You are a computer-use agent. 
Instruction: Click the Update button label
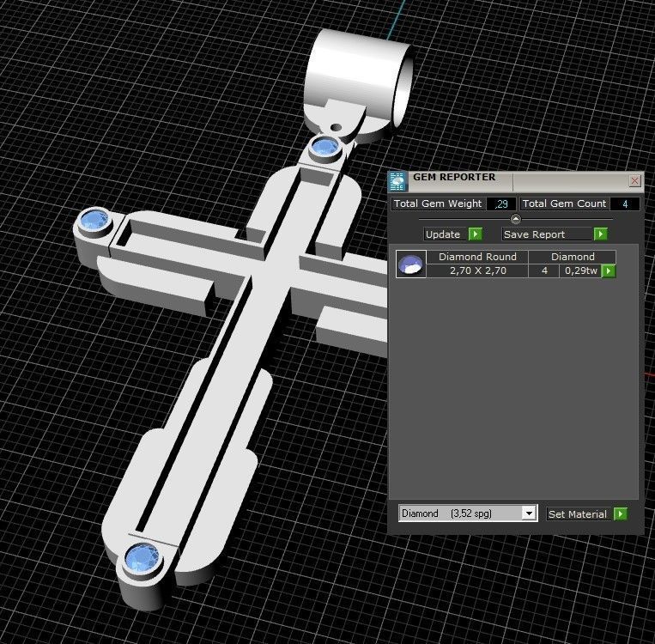coord(446,234)
